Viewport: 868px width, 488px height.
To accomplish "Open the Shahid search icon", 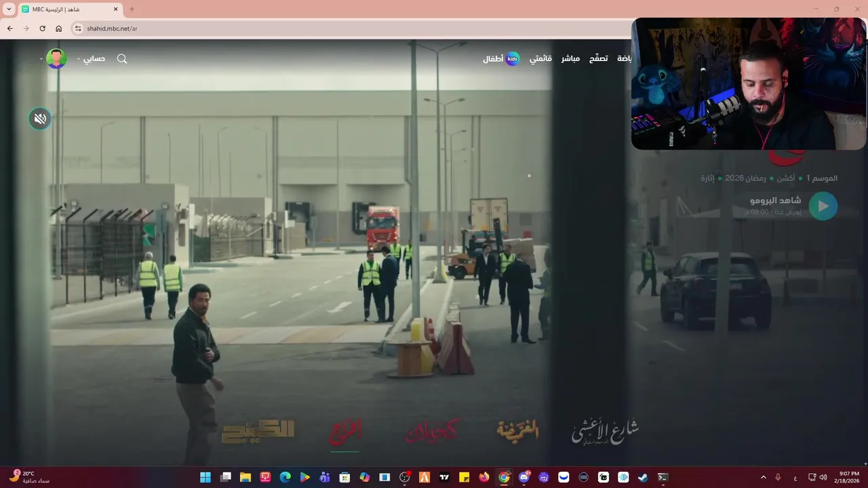I will click(x=122, y=59).
